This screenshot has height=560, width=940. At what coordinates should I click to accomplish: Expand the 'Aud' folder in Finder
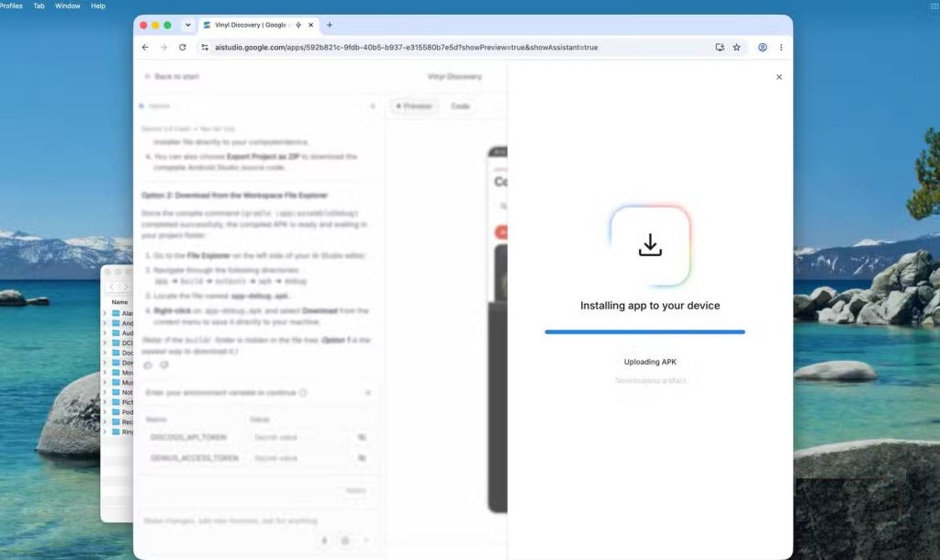[105, 332]
